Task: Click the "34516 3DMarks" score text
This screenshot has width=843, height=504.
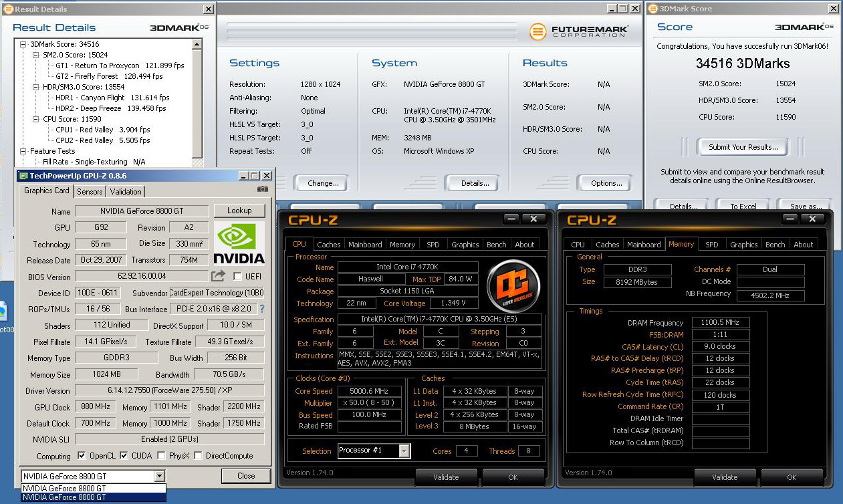Action: [x=743, y=64]
